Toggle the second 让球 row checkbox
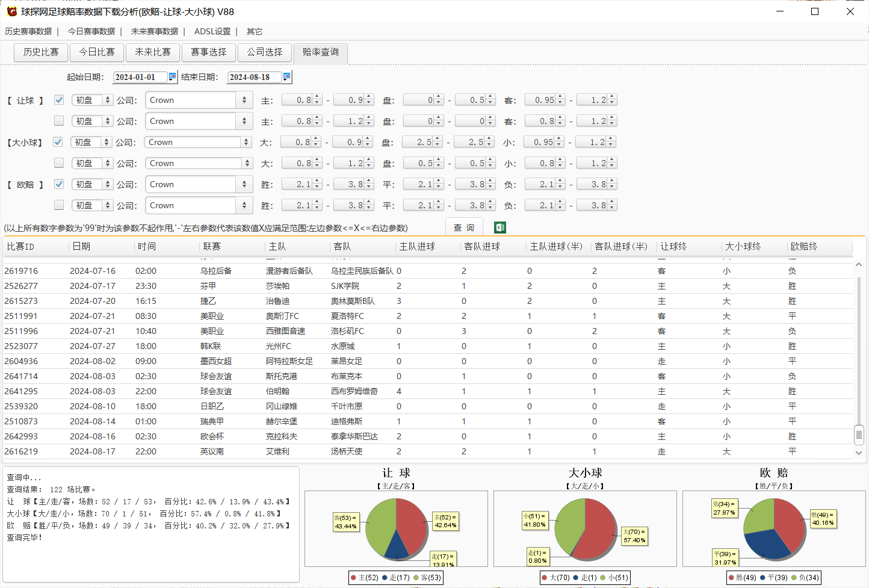869x588 pixels. click(58, 121)
